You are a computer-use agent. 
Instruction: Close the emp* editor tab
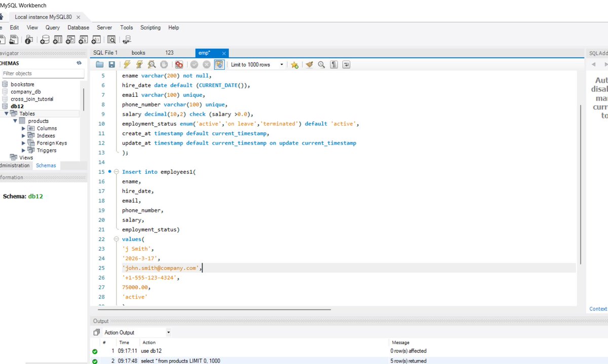[224, 53]
